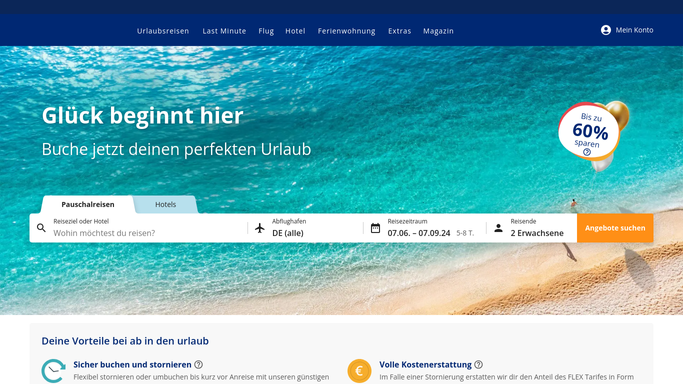Image resolution: width=683 pixels, height=384 pixels.
Task: Open help icon beside Volle Kostenerstattung
Action: coord(478,364)
